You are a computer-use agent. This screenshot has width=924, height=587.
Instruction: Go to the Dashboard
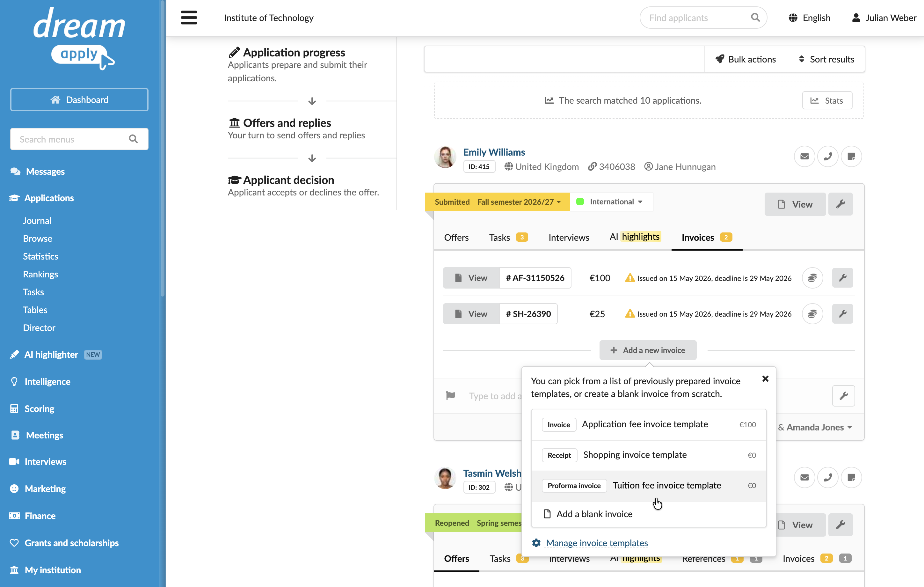pos(79,100)
